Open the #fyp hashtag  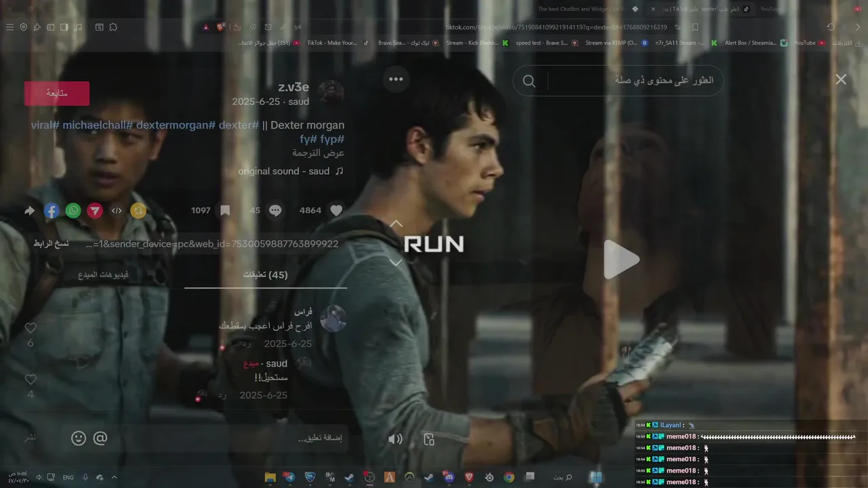[x=332, y=139]
